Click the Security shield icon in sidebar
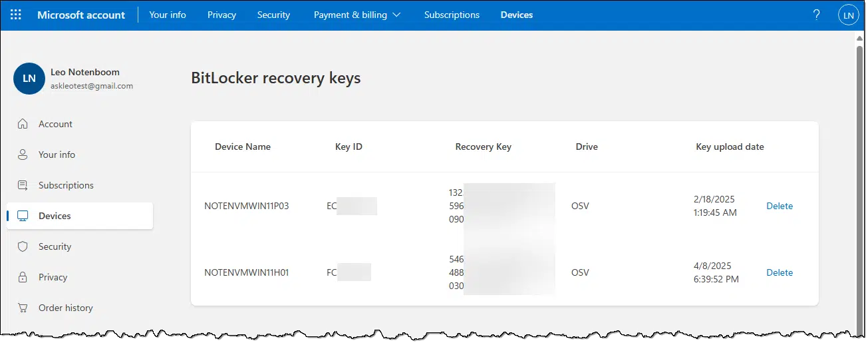This screenshot has width=868, height=345. pos(23,246)
